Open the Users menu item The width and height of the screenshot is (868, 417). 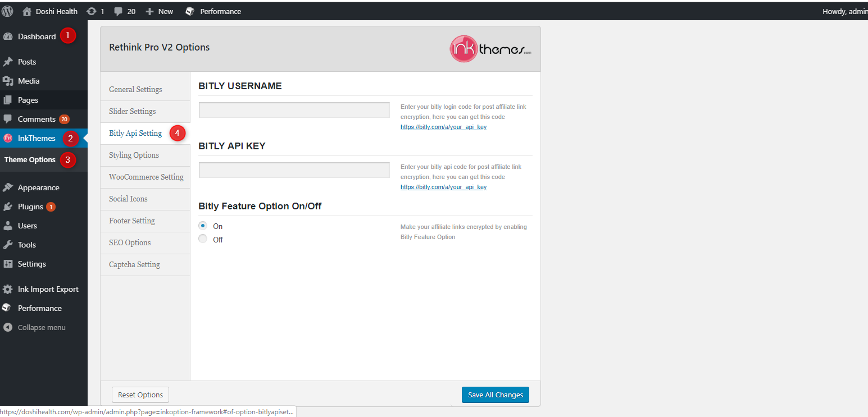(x=44, y=226)
